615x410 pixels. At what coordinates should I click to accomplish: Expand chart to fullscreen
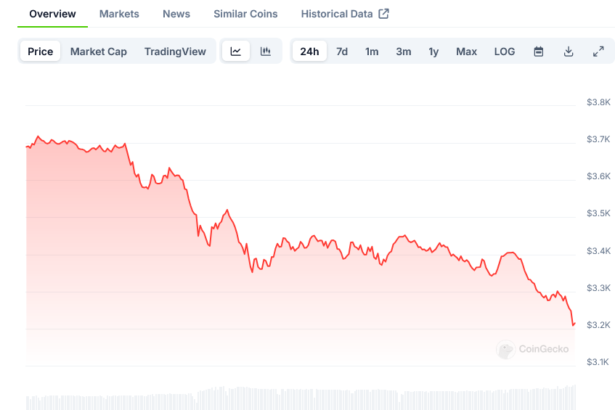(x=598, y=52)
